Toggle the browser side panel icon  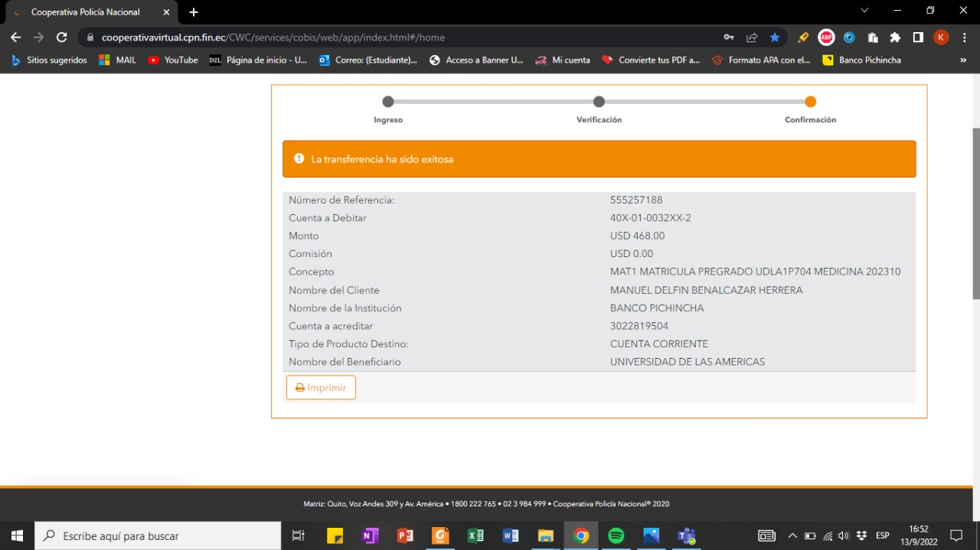pos(918,37)
